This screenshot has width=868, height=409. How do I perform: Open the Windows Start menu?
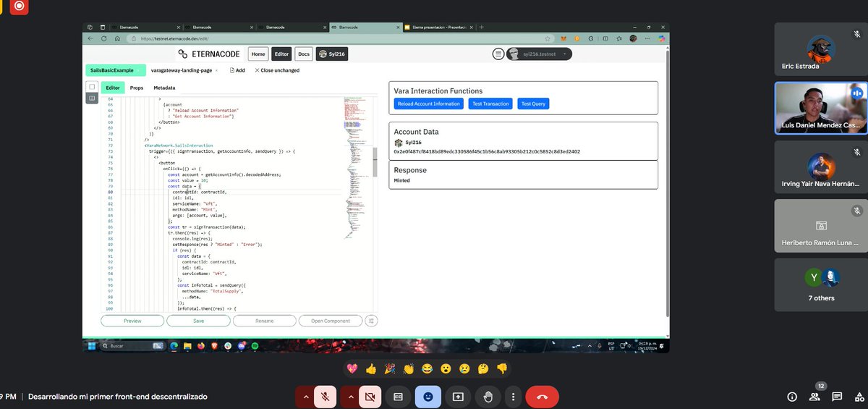(x=92, y=346)
